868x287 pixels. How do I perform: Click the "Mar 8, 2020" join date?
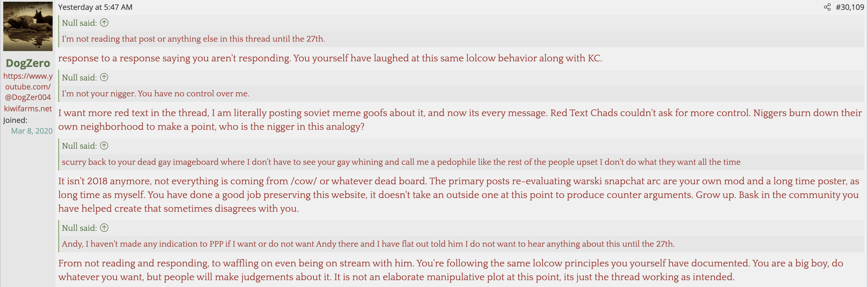[x=32, y=131]
